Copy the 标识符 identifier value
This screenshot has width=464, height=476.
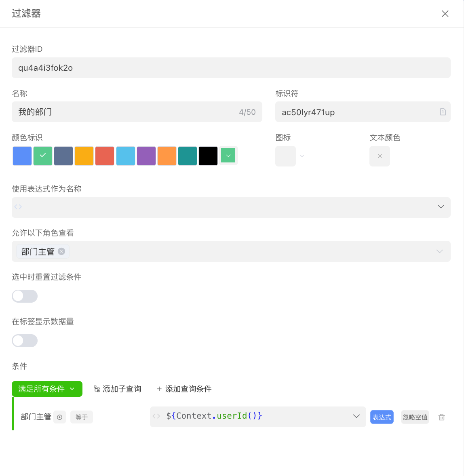click(x=443, y=112)
